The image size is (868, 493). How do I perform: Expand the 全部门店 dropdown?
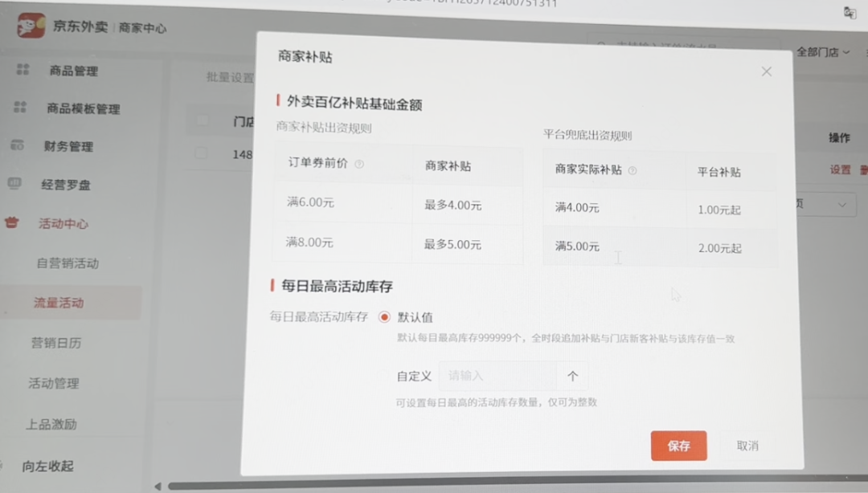[x=823, y=52]
